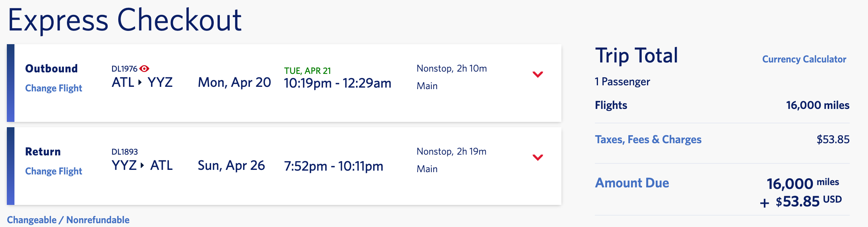Select the Mon, Apr 20 outbound date
The image size is (868, 227).
(234, 82)
